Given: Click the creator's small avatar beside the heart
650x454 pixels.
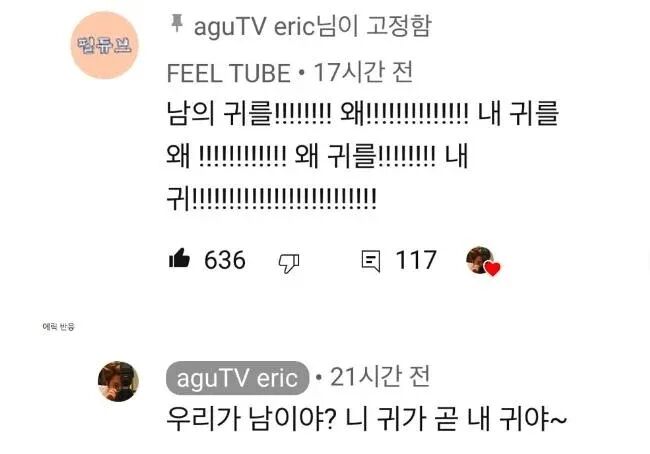Looking at the screenshot, I should (480, 260).
